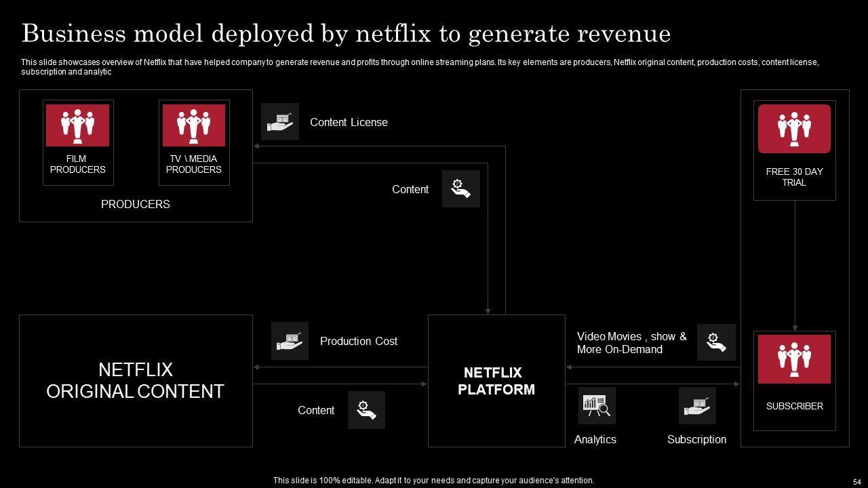This screenshot has width=868, height=488.
Task: Select the 'FILM PRODUCERS' label
Action: click(77, 164)
